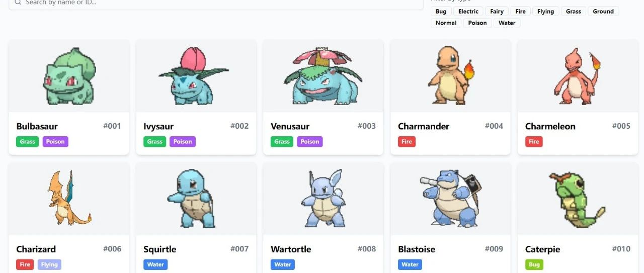Filter by Water type chip
The width and height of the screenshot is (644, 273).
[x=507, y=23]
